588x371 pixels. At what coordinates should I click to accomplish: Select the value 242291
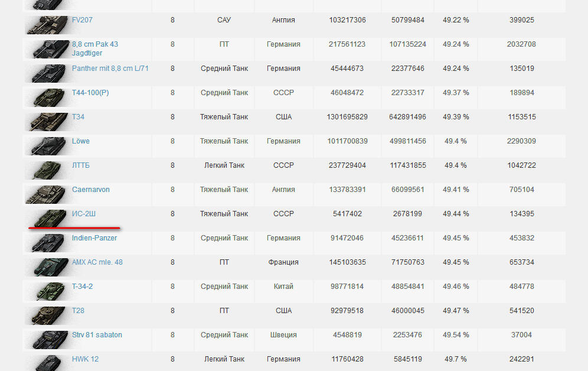(x=522, y=359)
